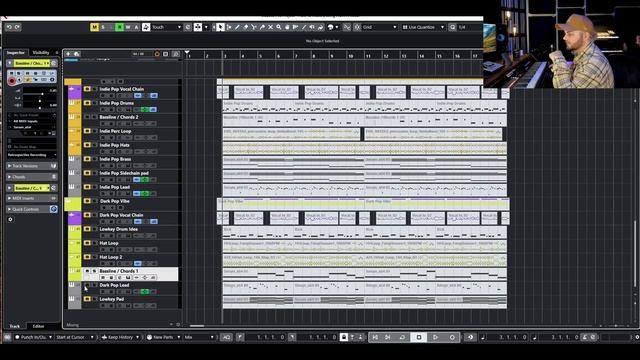Select the Split scissors tool
This screenshot has height=360, width=640.
(254, 27)
